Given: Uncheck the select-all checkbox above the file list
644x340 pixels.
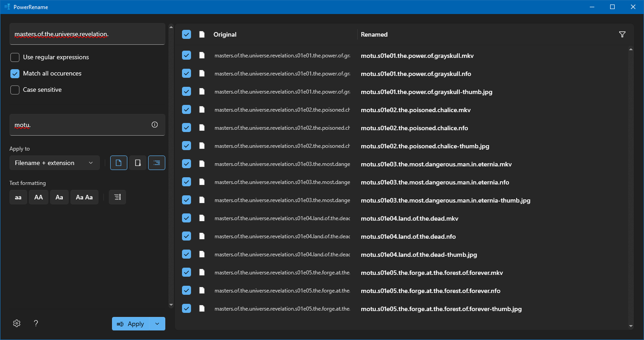Looking at the screenshot, I should [x=186, y=34].
